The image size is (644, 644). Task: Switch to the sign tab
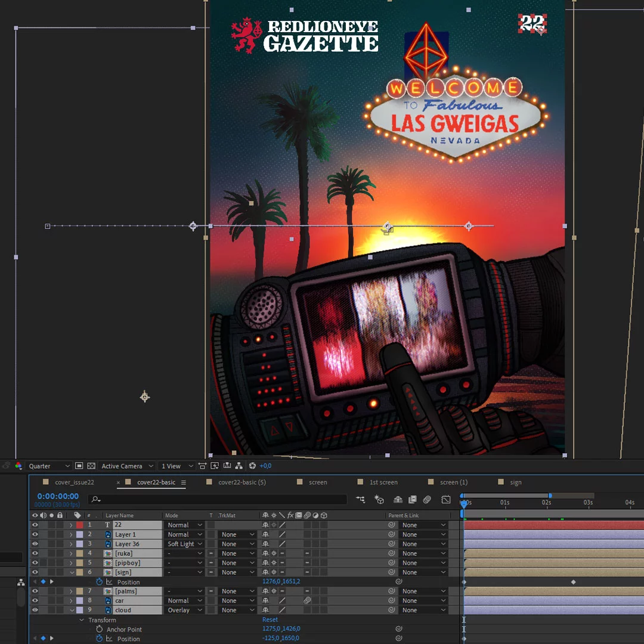tap(516, 482)
